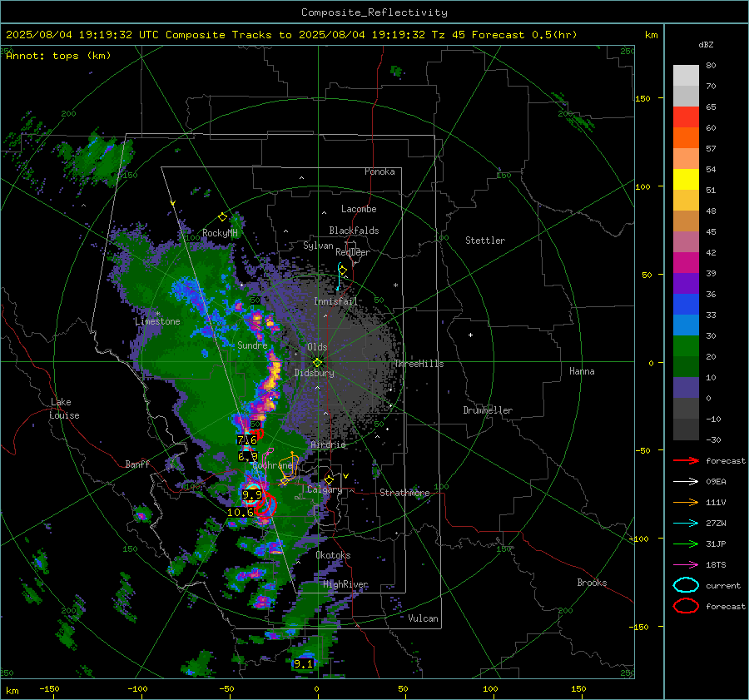The image size is (749, 700).
Task: Click the light gray 70-80 dBZ swatch
Action: point(686,76)
